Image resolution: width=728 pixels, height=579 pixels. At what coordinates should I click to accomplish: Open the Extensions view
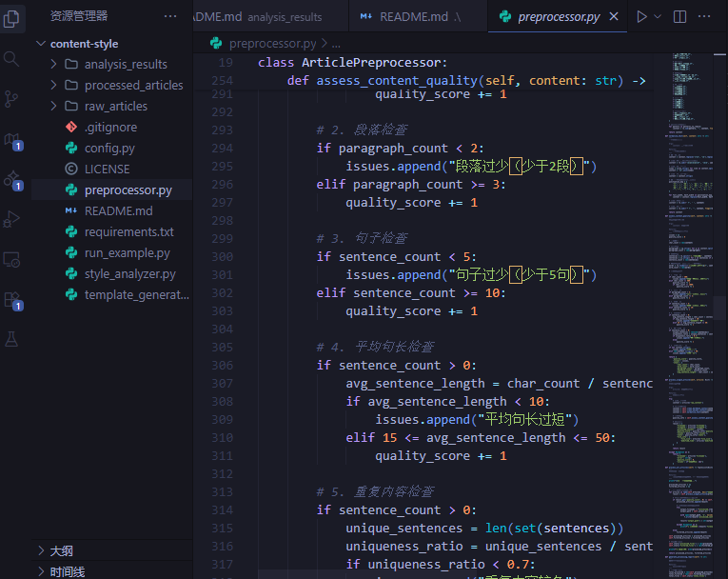click(11, 299)
